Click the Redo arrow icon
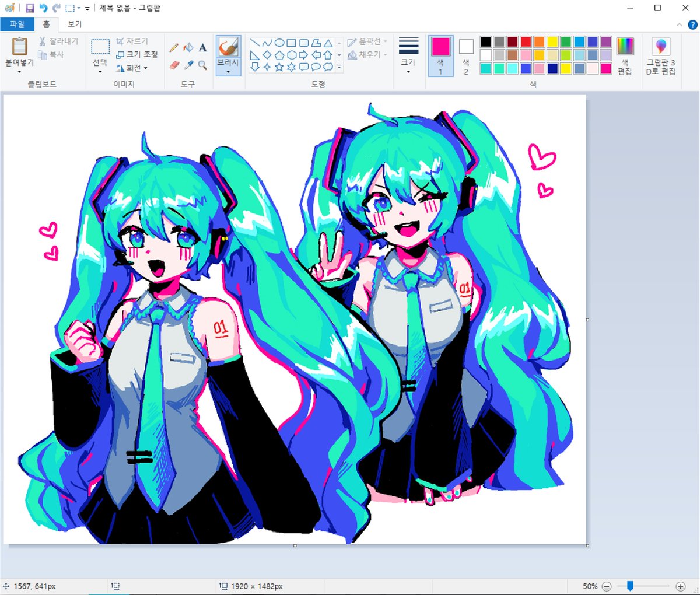Image resolution: width=700 pixels, height=595 pixels. tap(57, 8)
